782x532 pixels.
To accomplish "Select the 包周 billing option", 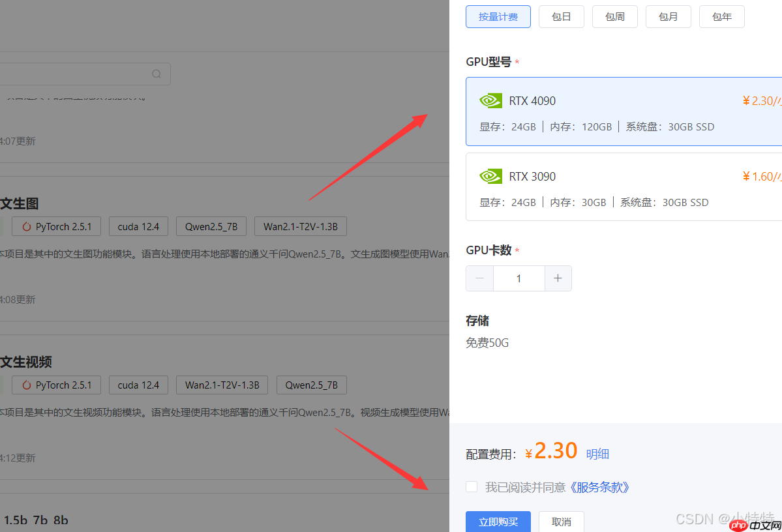I will click(x=614, y=17).
